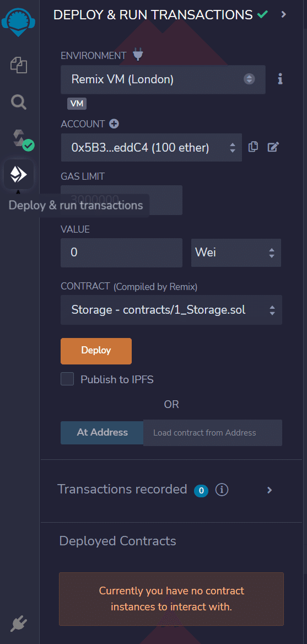
Task: Add a new account with plus icon
Action: tap(114, 124)
